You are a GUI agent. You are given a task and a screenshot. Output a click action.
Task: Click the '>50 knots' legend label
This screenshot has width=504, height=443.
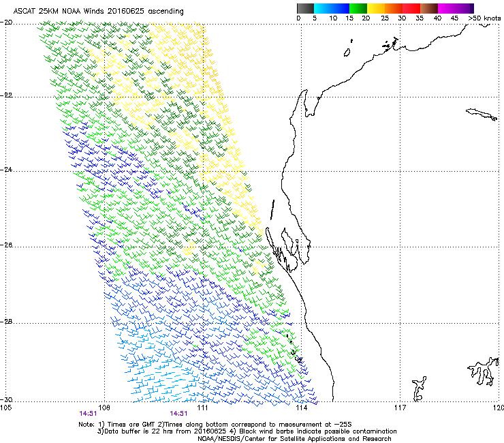pyautogui.click(x=484, y=18)
